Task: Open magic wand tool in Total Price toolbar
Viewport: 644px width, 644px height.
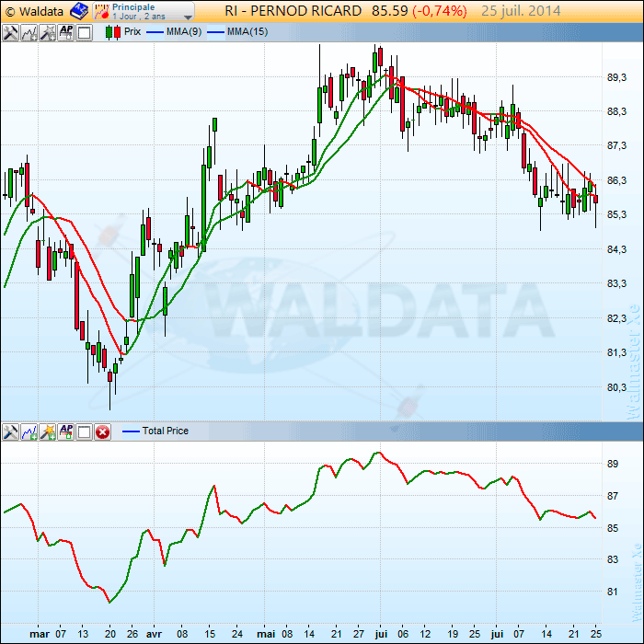Action: (x=48, y=431)
